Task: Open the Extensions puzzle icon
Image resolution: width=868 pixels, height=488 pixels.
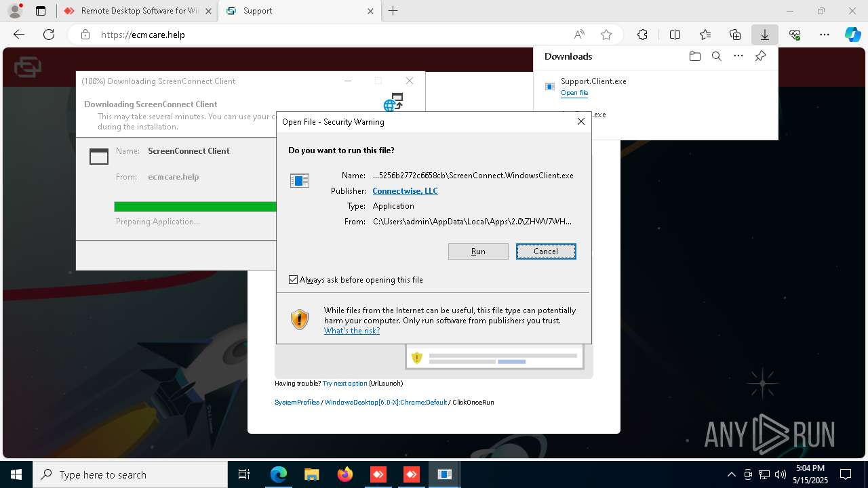Action: (x=642, y=35)
